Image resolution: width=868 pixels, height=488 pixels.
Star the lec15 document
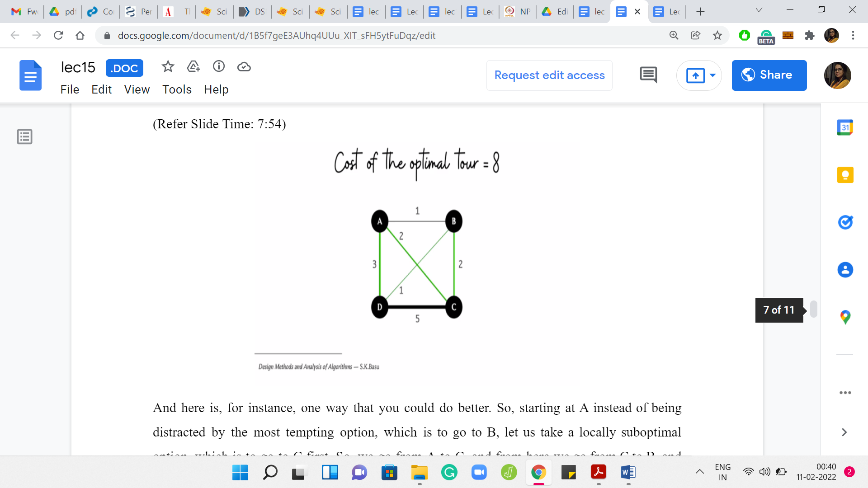168,67
